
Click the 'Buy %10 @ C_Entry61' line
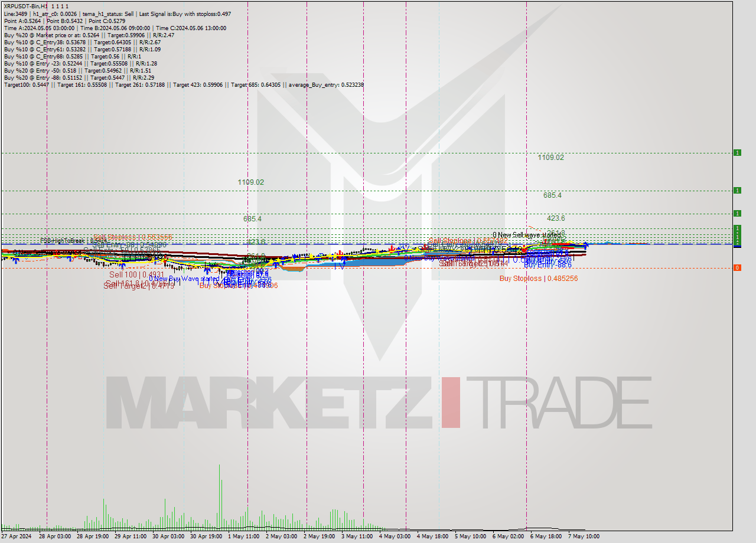point(82,49)
